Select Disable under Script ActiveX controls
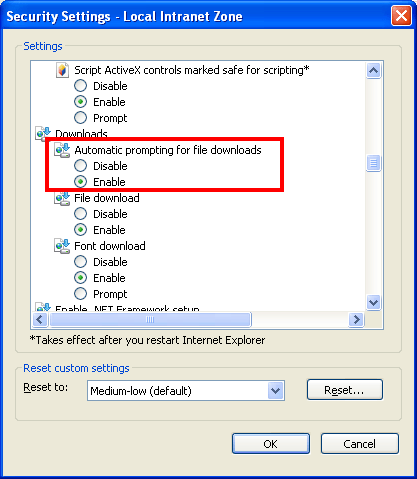The height and width of the screenshot is (479, 417). click(80, 86)
